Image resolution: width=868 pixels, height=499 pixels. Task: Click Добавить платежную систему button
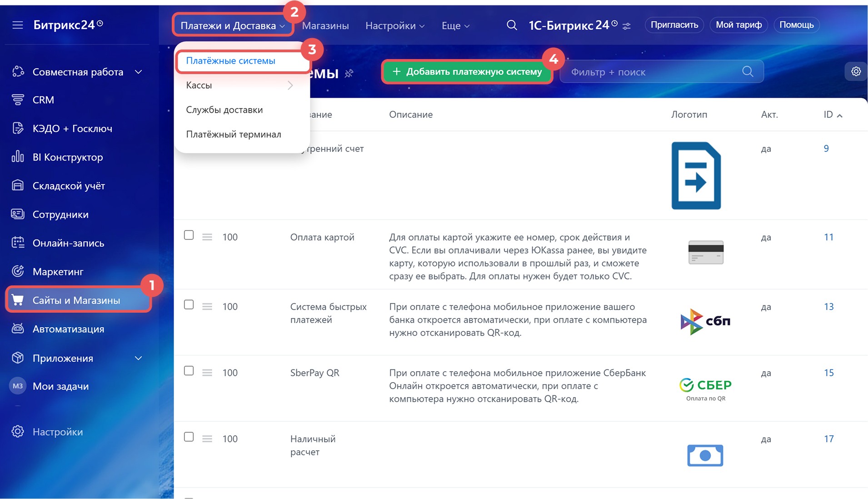467,72
